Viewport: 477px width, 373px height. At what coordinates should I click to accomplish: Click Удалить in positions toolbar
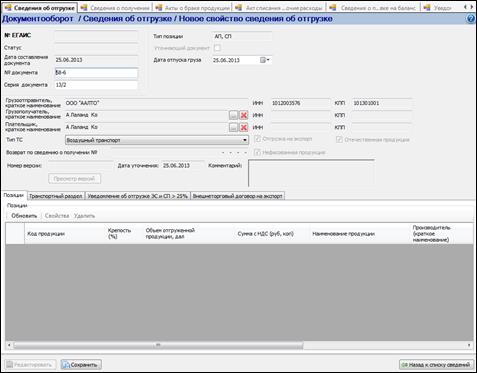pyautogui.click(x=84, y=216)
